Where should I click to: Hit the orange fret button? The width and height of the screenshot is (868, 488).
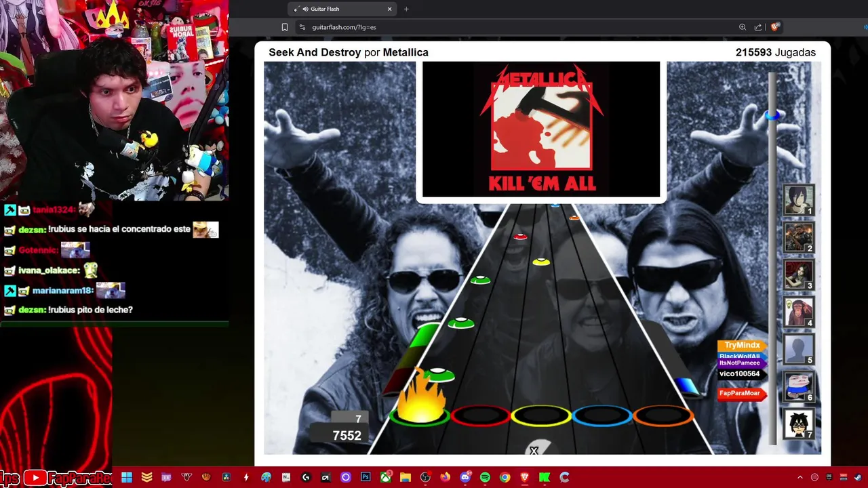click(663, 415)
